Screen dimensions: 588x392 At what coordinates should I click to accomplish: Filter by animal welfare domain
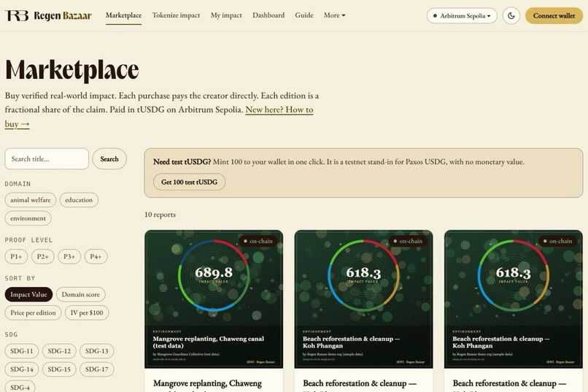(x=31, y=200)
